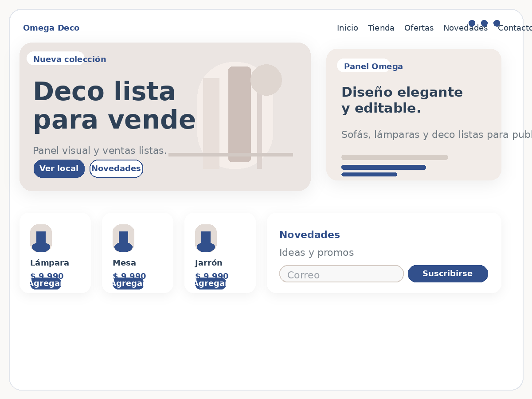Screen dimensions: 532x399
Task: Add the Lámpara to cart
Action: pos(45,284)
